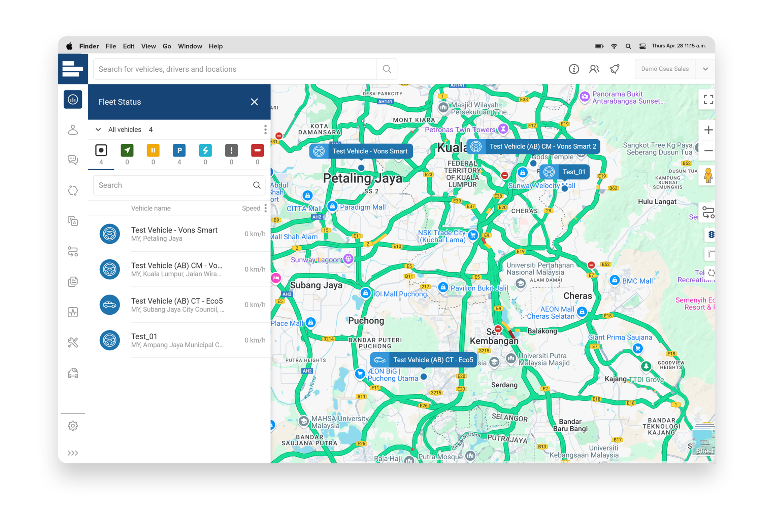Sort by Vehicle name column header
The width and height of the screenshot is (761, 532).
(151, 208)
